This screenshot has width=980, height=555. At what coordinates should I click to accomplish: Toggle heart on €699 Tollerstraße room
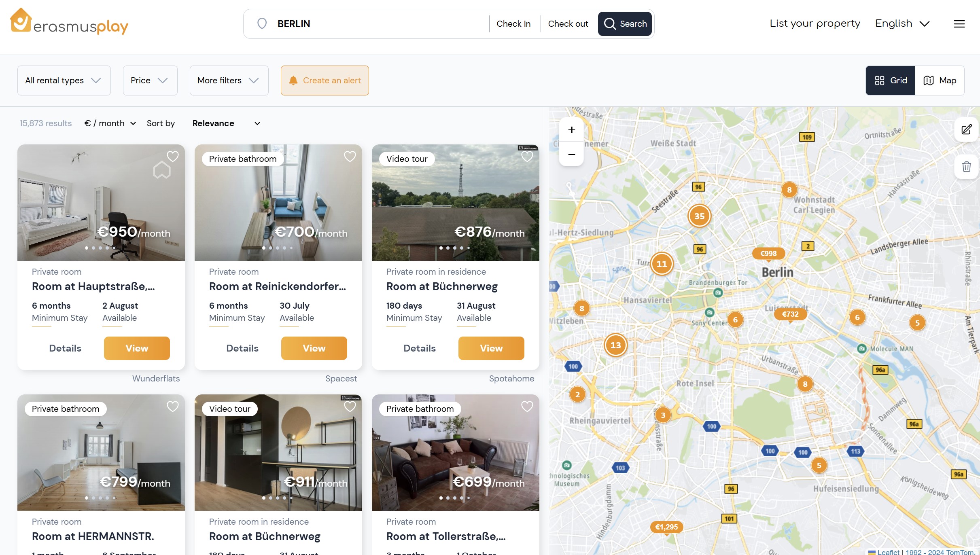coord(527,407)
